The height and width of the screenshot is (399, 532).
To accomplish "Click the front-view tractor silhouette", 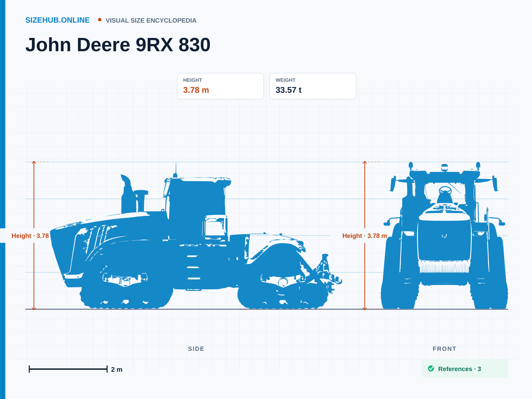I will 444,235.
